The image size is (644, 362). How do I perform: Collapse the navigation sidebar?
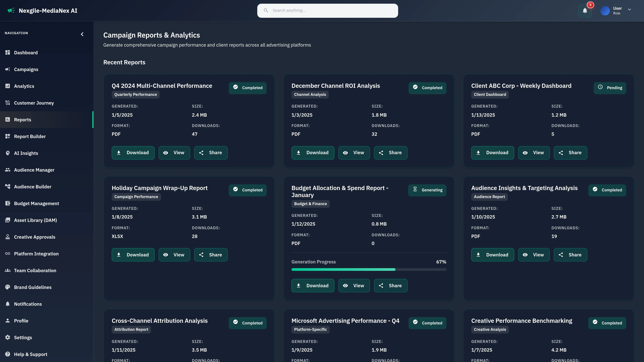point(82,34)
